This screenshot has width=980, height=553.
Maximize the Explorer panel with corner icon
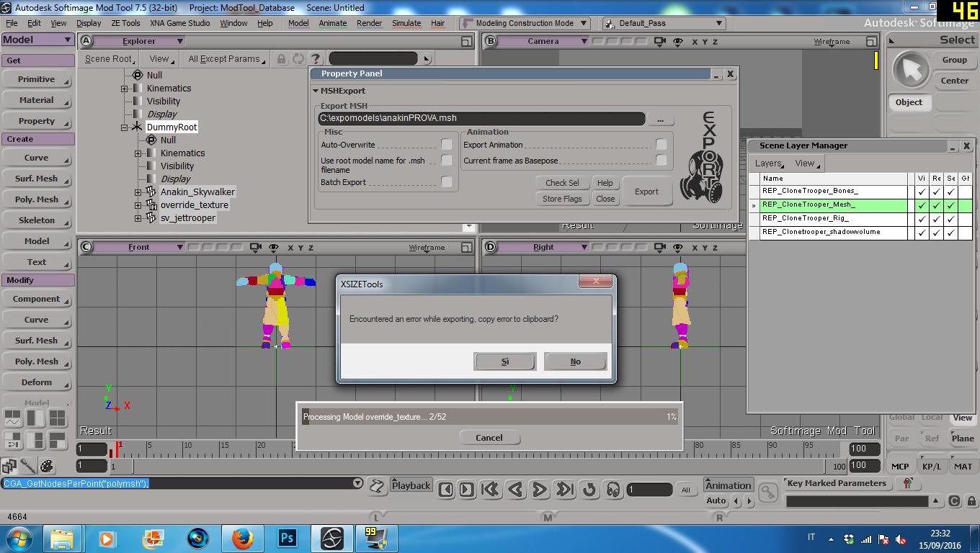467,42
